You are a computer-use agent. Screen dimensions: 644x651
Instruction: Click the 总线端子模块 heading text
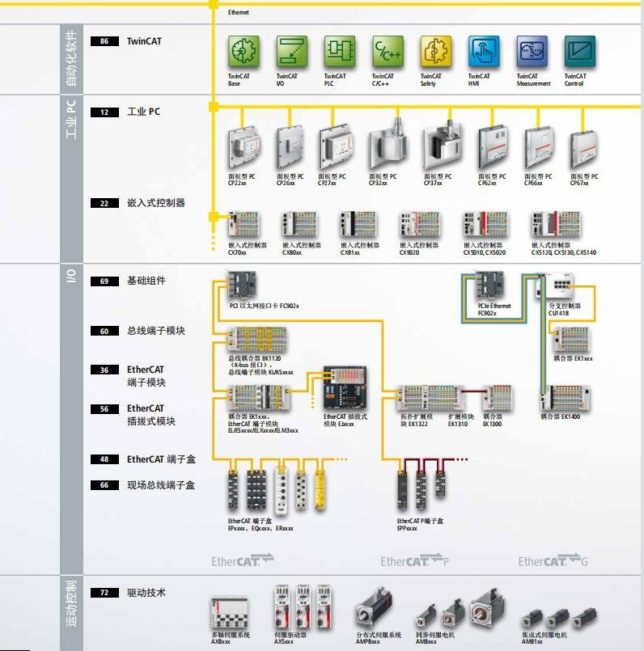click(x=156, y=331)
